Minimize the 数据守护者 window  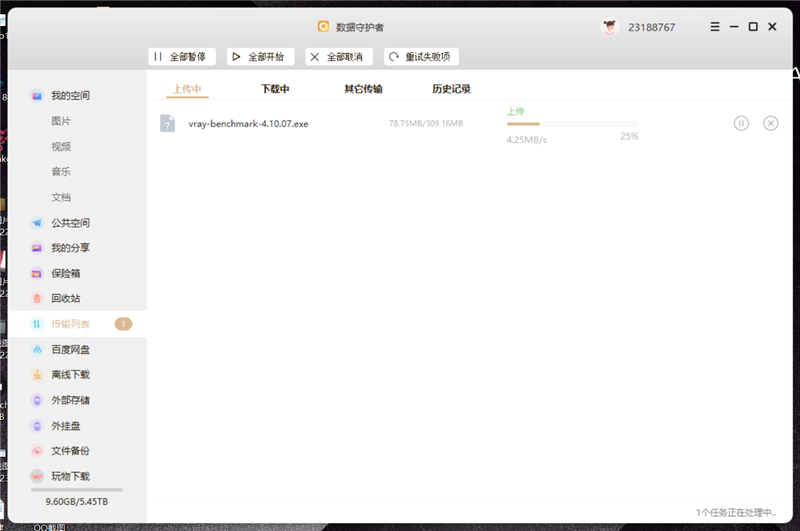tap(734, 27)
